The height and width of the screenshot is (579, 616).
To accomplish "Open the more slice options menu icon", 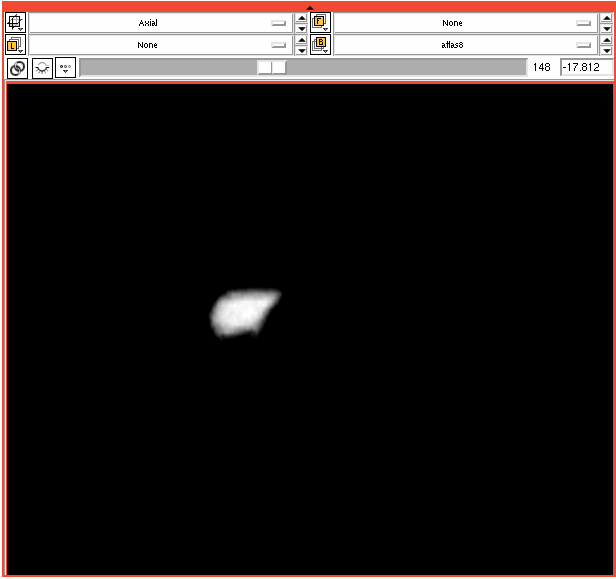I will pos(65,68).
